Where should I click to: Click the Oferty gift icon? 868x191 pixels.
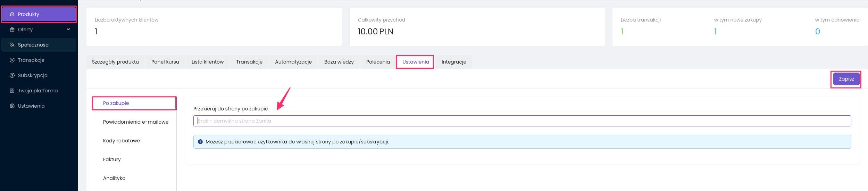[x=12, y=30]
